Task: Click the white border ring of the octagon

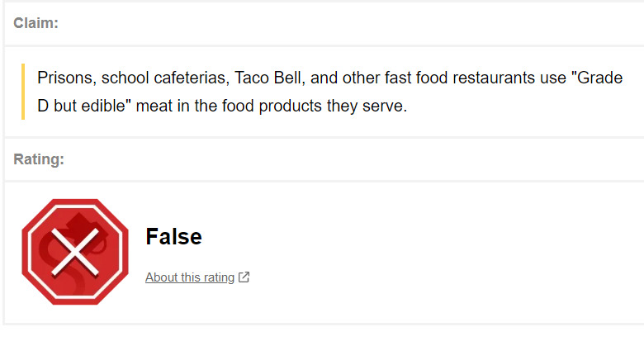Action: tap(75, 206)
